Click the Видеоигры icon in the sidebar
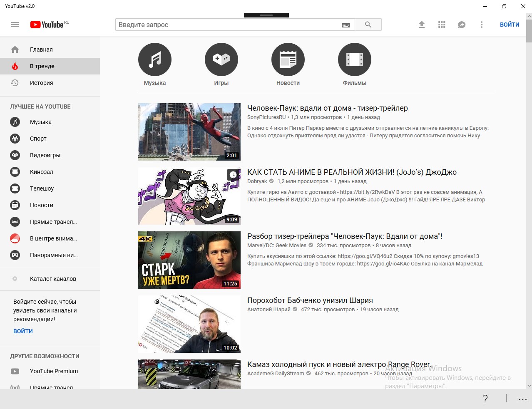The image size is (532, 409). (15, 155)
